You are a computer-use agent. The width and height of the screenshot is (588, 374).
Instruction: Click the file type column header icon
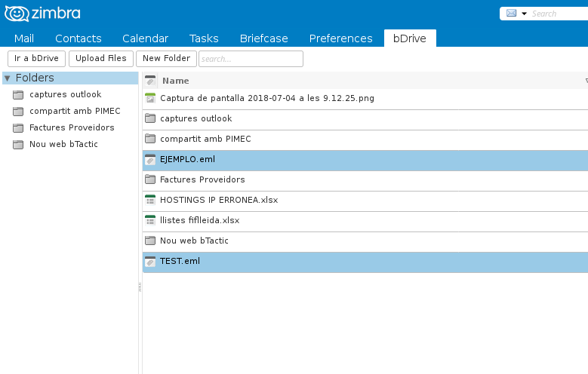pyautogui.click(x=149, y=81)
